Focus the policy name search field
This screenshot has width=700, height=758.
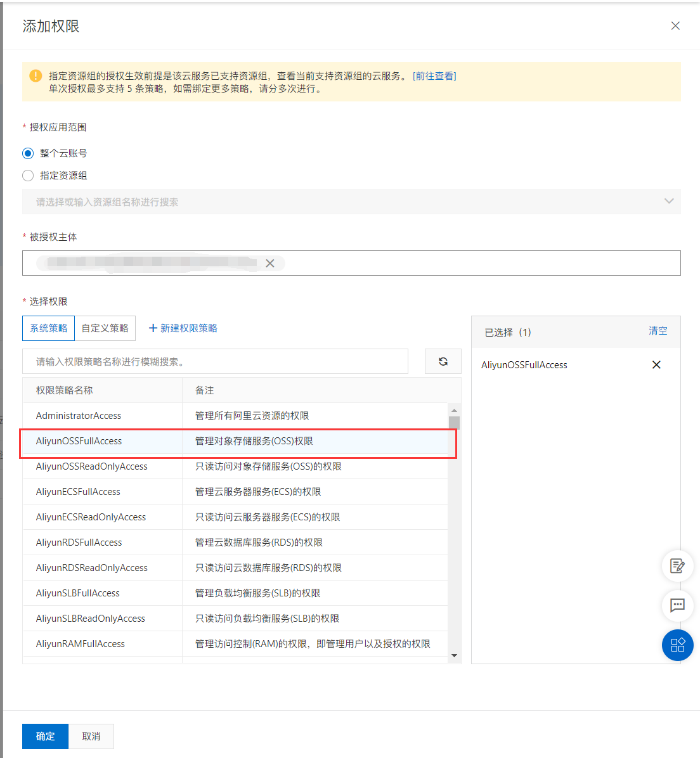coord(216,362)
